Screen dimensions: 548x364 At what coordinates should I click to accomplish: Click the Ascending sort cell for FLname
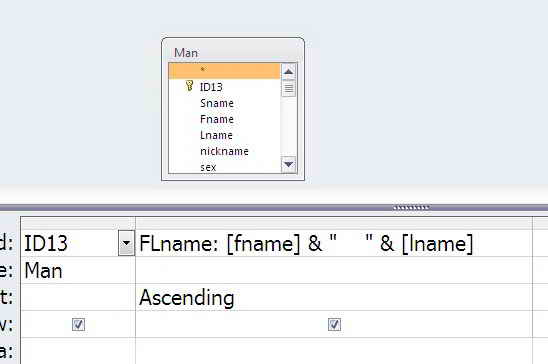(x=334, y=297)
